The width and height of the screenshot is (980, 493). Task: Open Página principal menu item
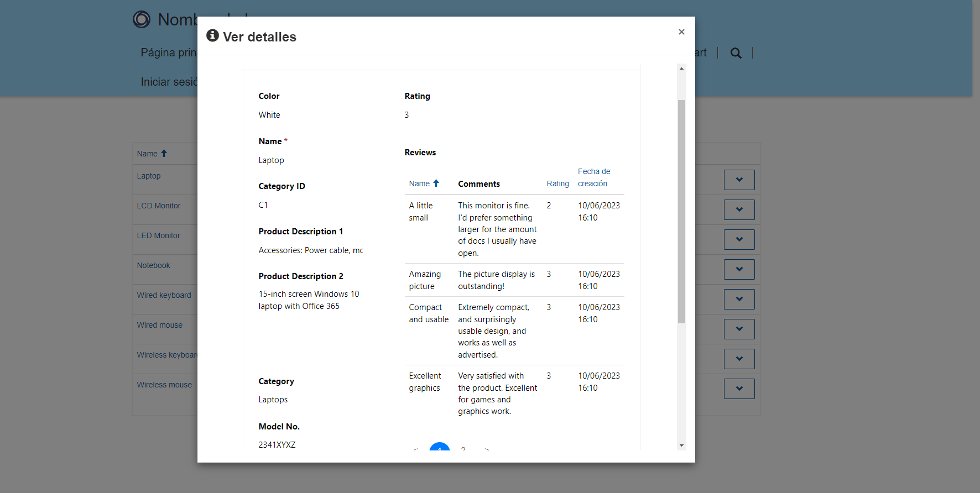click(169, 53)
